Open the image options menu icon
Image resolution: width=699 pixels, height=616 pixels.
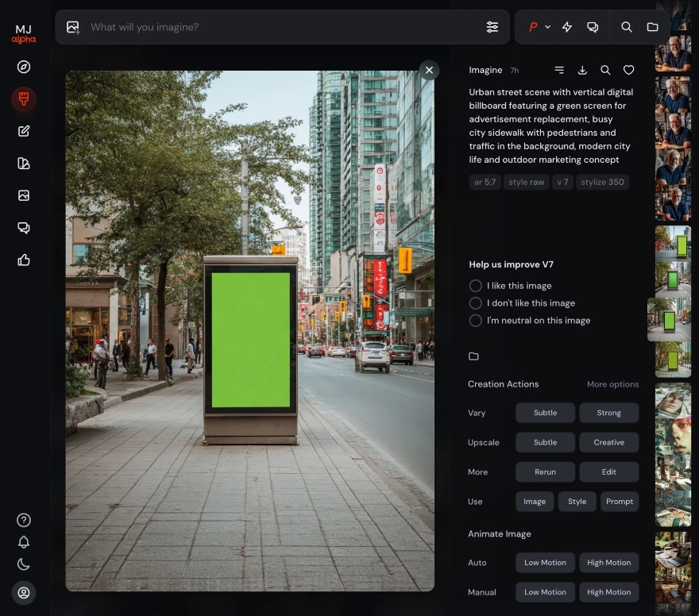(x=559, y=71)
